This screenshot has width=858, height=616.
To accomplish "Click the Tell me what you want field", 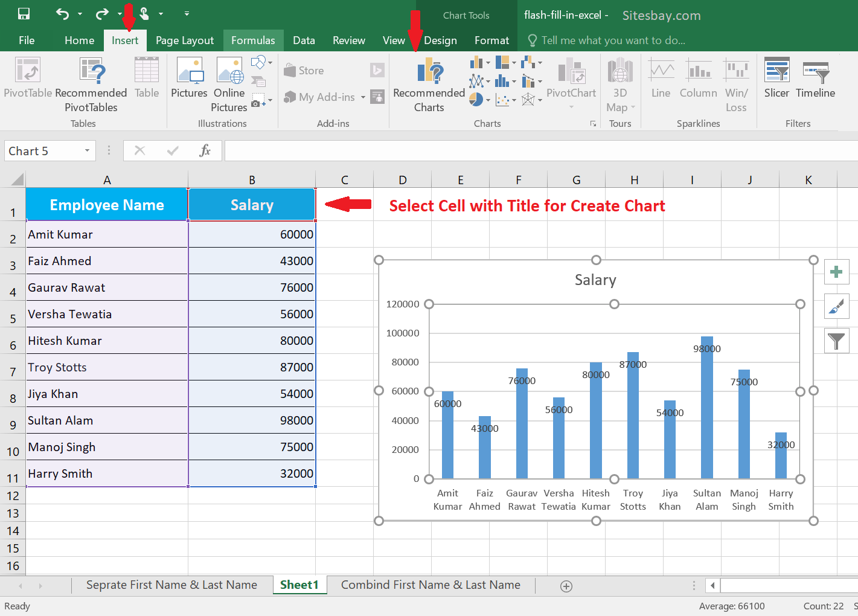I will coord(613,40).
